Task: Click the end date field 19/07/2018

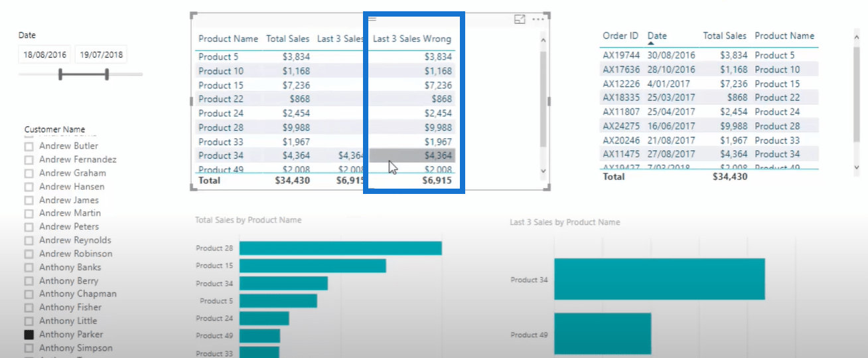Action: coord(102,55)
